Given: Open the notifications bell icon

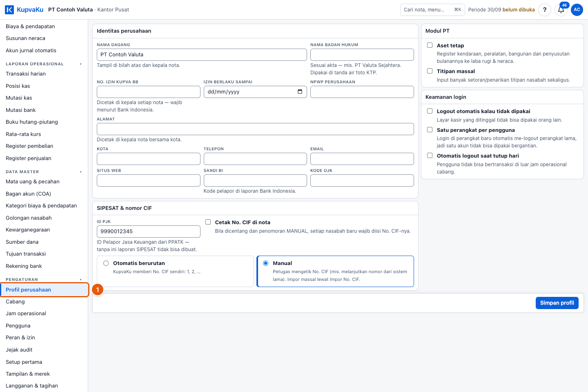Looking at the screenshot, I should (561, 10).
